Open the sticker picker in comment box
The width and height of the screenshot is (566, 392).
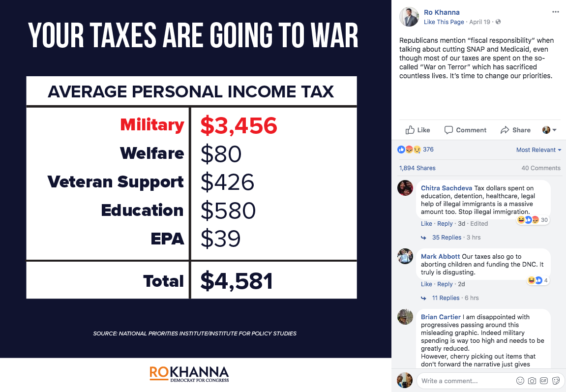click(x=555, y=381)
